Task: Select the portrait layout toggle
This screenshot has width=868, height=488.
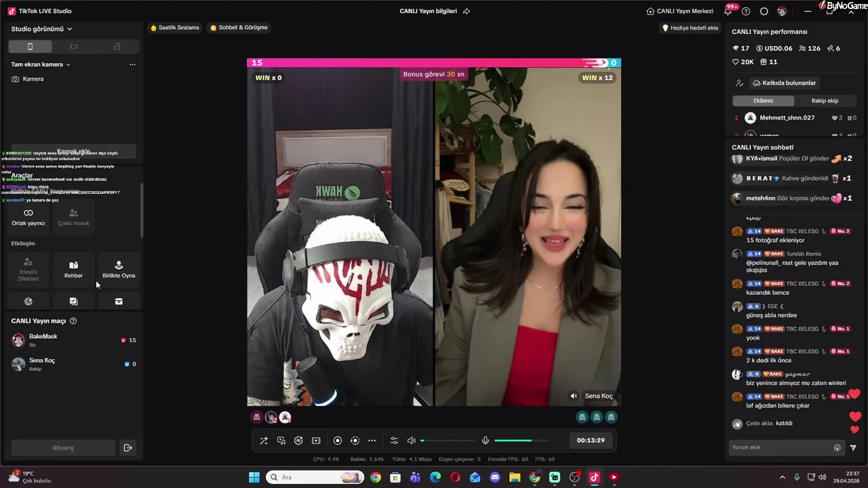Action: (x=30, y=47)
